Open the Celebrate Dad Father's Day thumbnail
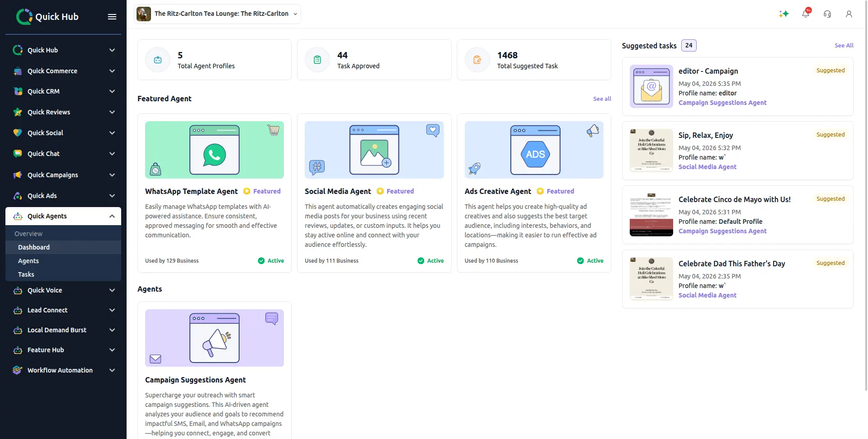 [651, 279]
